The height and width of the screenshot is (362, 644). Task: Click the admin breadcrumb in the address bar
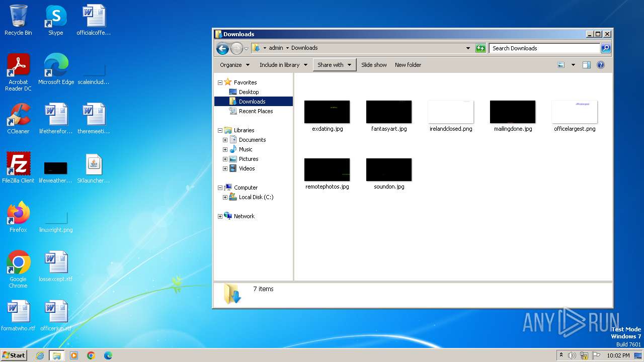click(x=276, y=48)
